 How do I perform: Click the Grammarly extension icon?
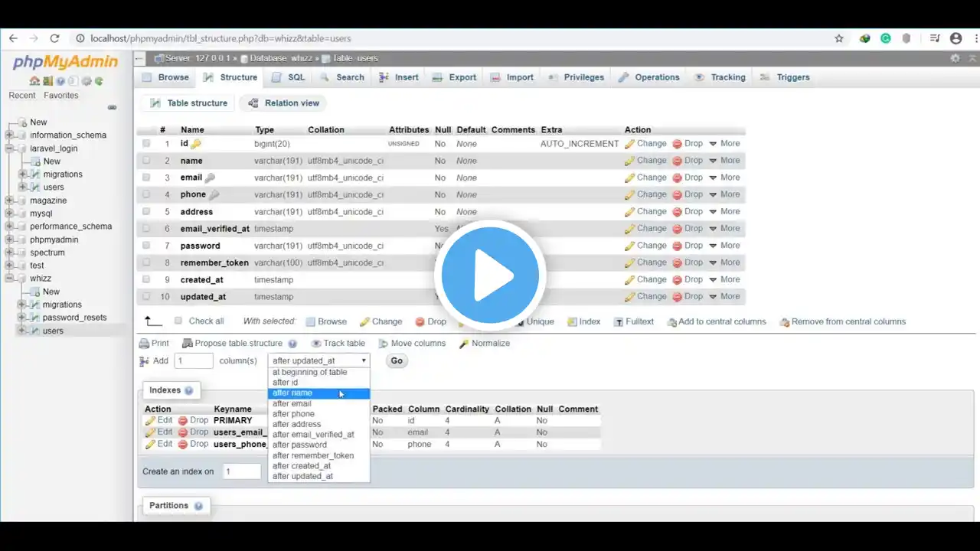click(x=886, y=38)
